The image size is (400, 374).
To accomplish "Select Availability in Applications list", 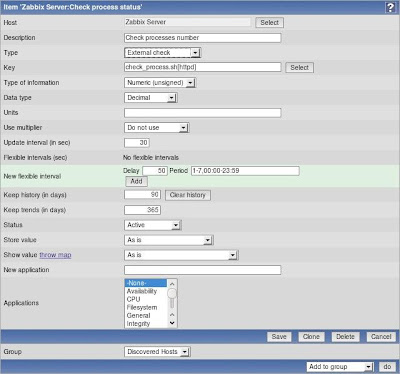I will point(146,291).
